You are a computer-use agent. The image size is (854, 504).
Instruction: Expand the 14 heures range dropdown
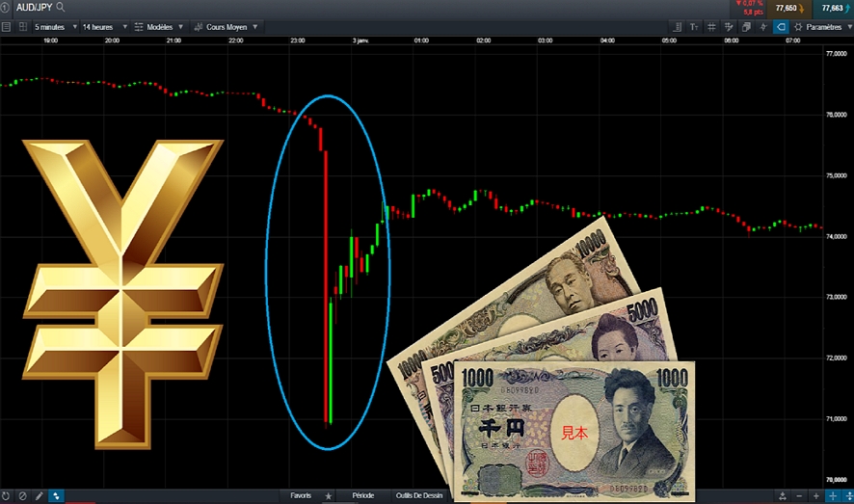104,27
